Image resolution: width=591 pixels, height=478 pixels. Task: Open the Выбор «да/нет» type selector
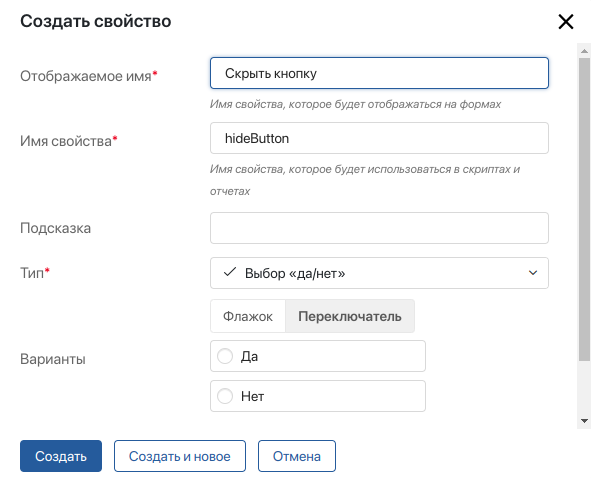click(x=379, y=273)
